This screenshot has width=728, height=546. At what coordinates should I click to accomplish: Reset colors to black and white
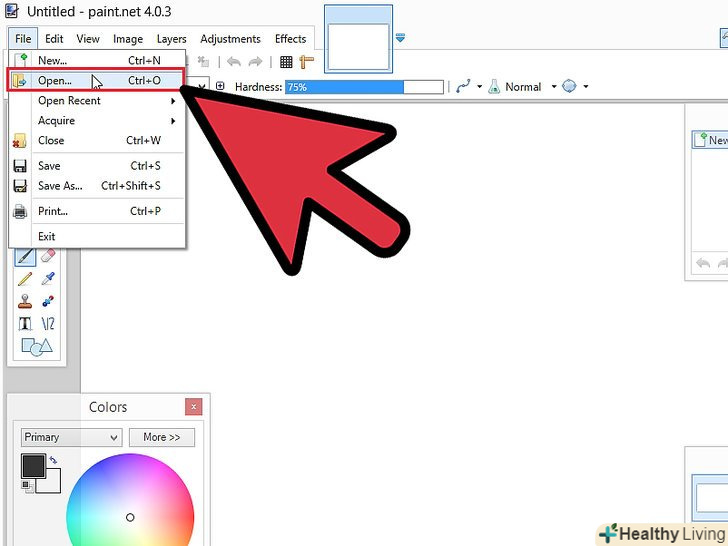[x=26, y=486]
